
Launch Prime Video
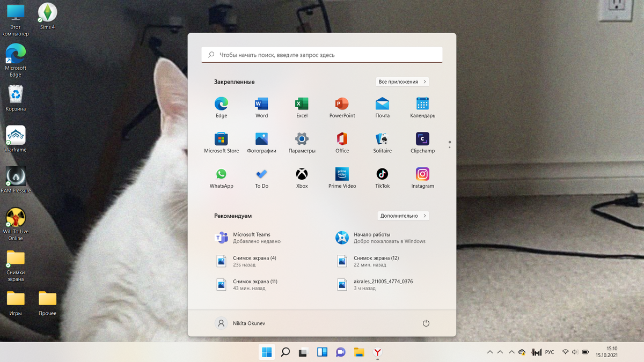pyautogui.click(x=342, y=178)
